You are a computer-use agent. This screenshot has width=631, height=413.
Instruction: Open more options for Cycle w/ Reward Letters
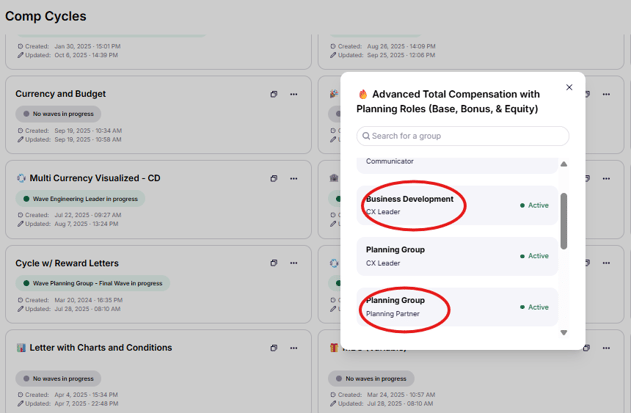294,263
